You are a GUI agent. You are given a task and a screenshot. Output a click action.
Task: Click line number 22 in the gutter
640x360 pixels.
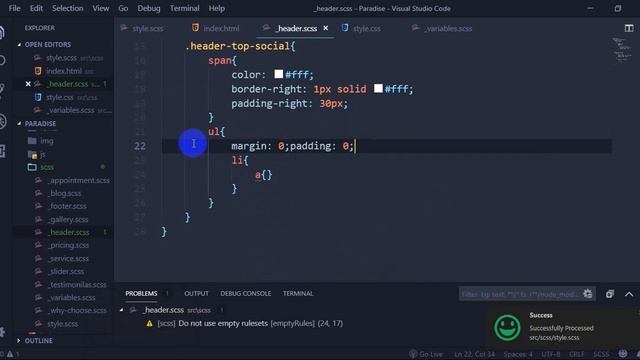point(140,146)
